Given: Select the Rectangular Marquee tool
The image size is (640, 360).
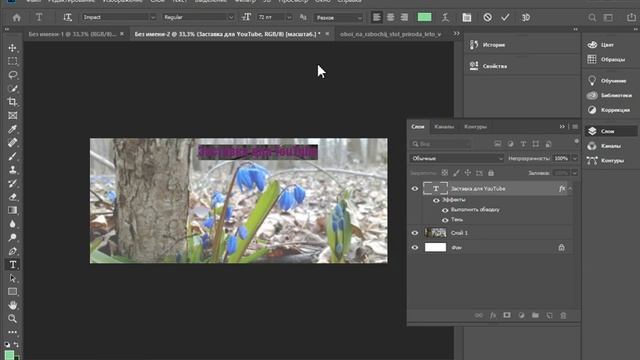Looking at the screenshot, I should point(12,61).
